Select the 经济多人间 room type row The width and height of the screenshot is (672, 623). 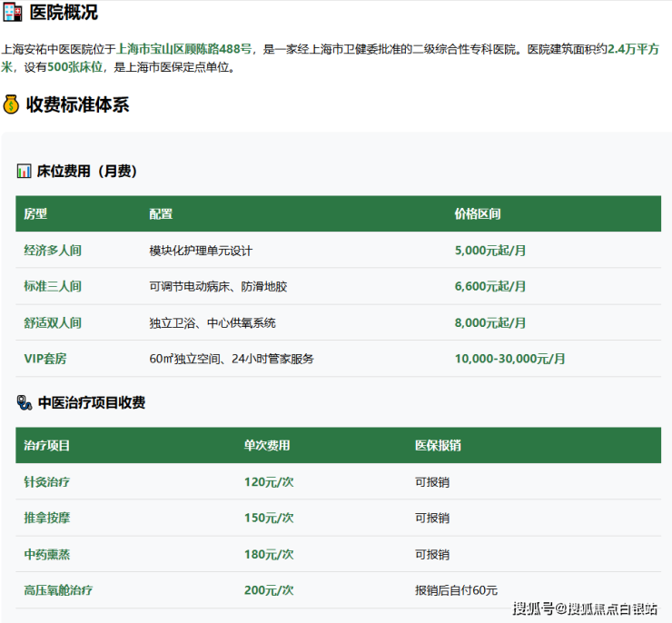[53, 250]
